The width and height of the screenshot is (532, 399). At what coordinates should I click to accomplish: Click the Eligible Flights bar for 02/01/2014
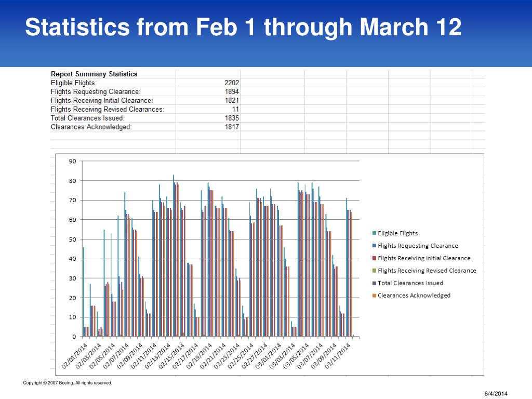84,292
